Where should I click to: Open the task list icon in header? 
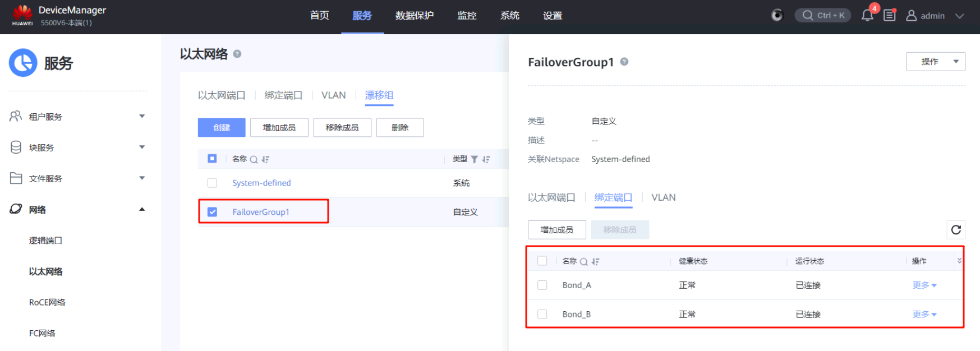point(890,16)
